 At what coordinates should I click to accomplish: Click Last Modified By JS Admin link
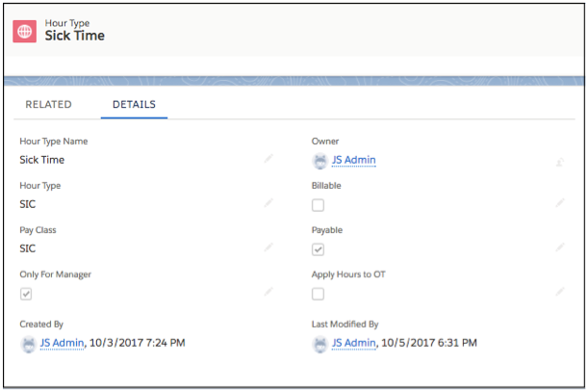[x=353, y=342]
